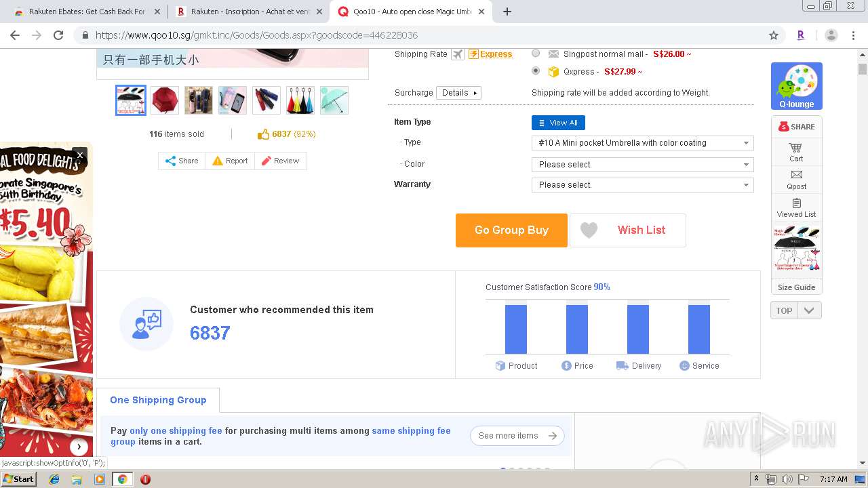
Task: Click the Price score icon label
Action: pos(577,365)
